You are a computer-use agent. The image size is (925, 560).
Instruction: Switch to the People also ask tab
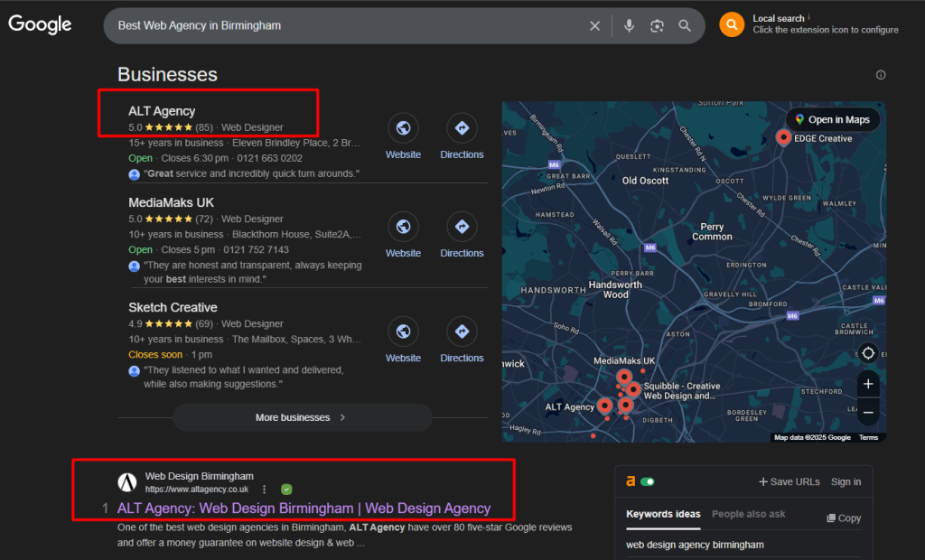748,514
